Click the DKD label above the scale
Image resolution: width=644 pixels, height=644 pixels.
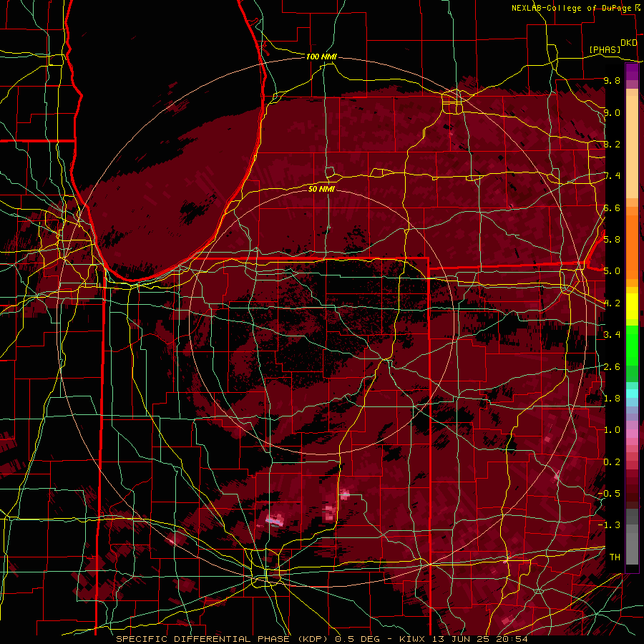[628, 43]
